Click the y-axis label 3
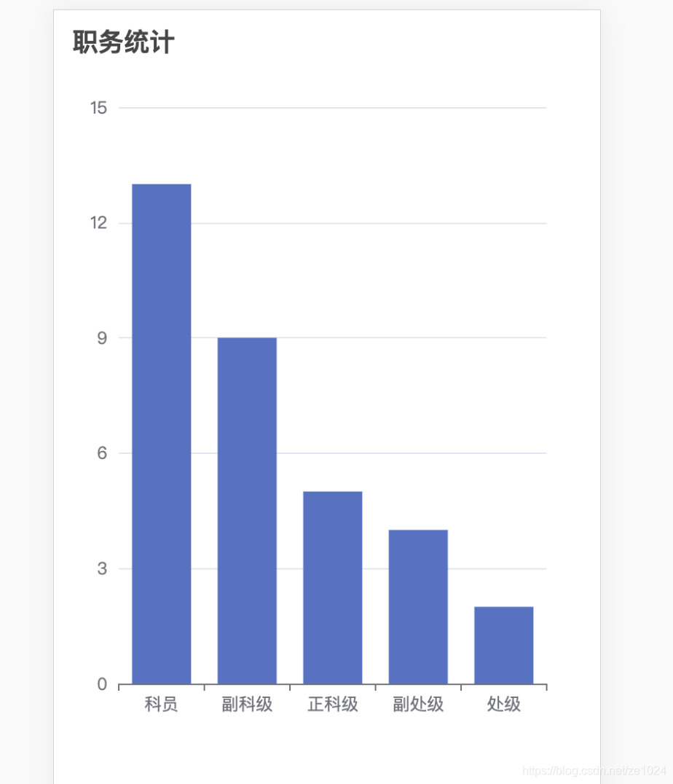673x784 pixels. [x=102, y=568]
